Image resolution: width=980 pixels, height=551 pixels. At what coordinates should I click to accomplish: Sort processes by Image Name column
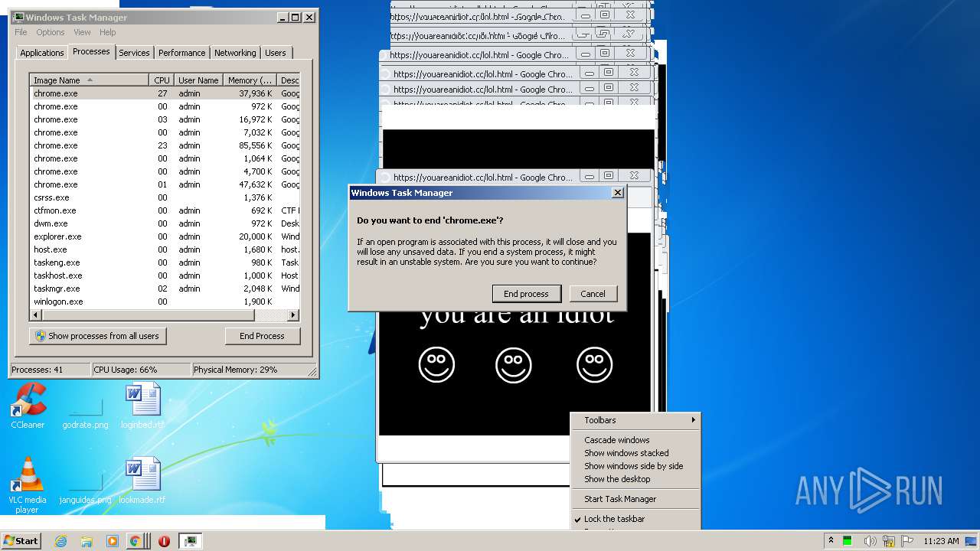click(x=90, y=80)
